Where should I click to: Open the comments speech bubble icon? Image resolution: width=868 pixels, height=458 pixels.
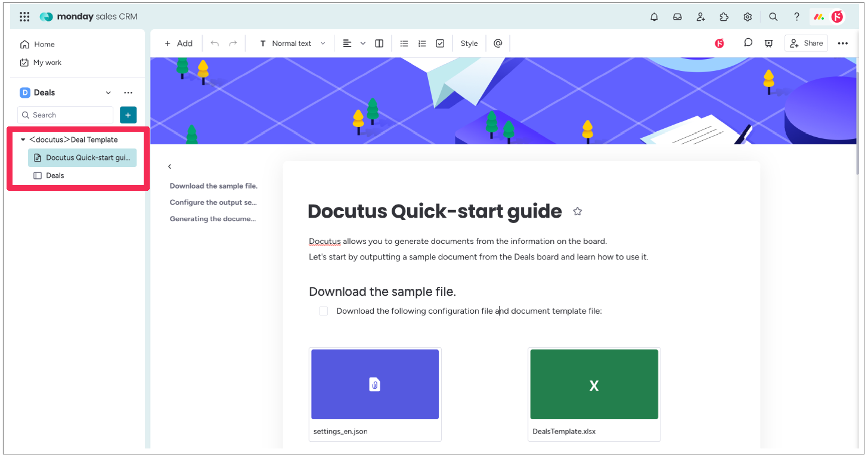[748, 43]
